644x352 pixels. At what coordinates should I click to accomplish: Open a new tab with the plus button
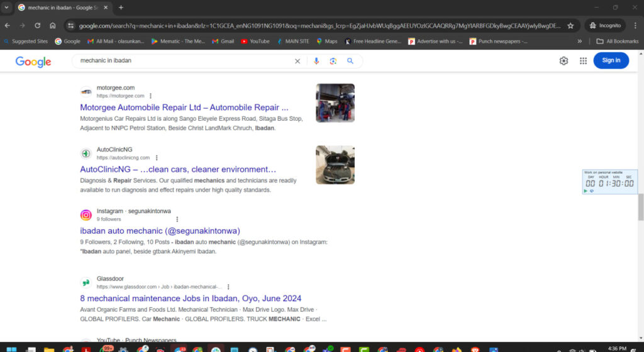point(121,8)
